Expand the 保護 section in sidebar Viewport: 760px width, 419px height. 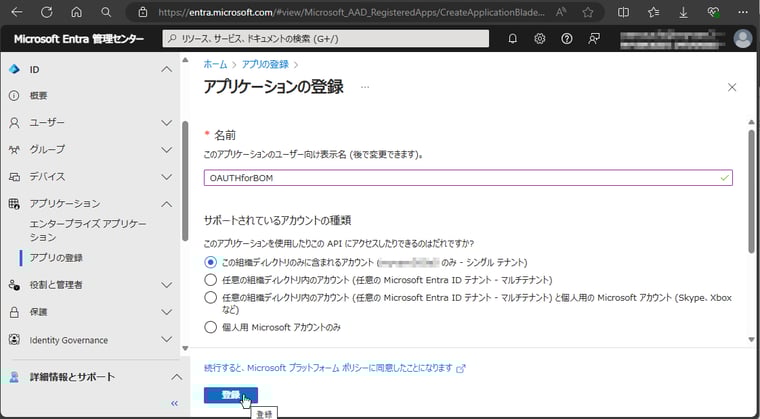pos(166,312)
